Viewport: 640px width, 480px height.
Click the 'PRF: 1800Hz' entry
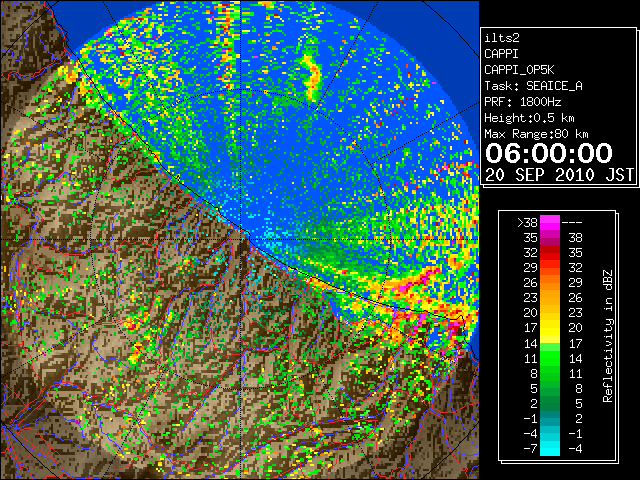point(522,102)
